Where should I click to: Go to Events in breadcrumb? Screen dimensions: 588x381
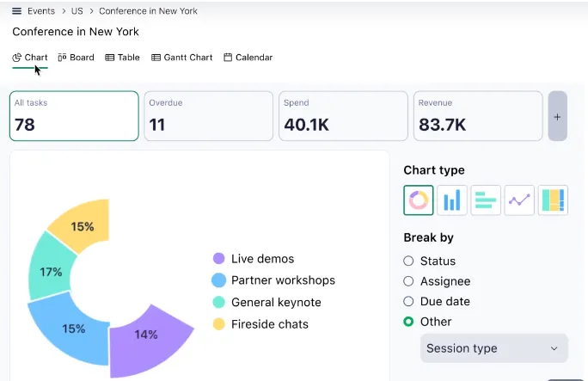coord(41,11)
